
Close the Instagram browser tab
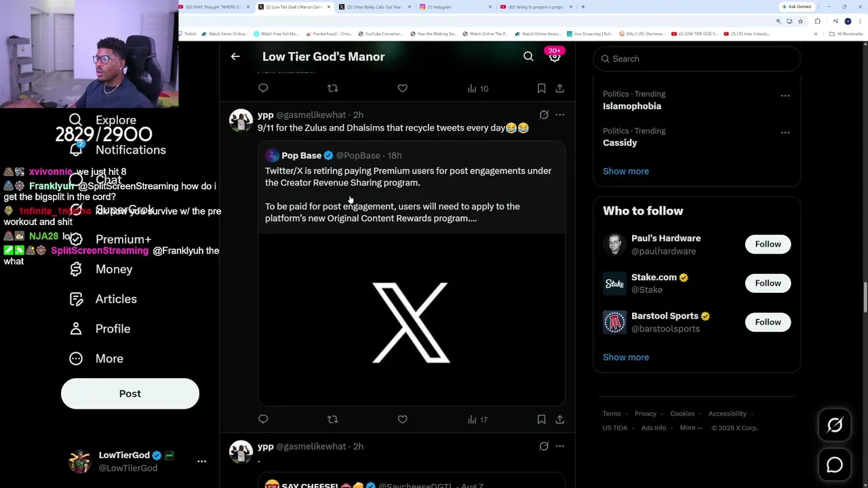tap(490, 7)
